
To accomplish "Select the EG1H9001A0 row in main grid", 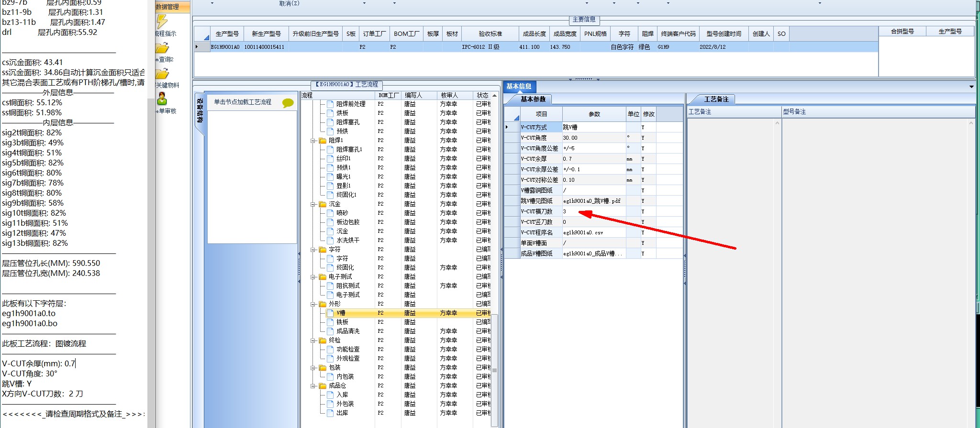I will 536,47.
